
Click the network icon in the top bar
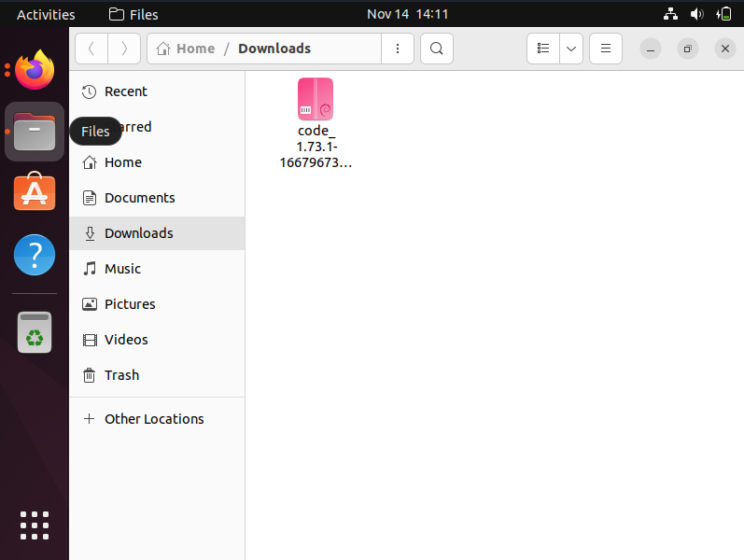670,14
